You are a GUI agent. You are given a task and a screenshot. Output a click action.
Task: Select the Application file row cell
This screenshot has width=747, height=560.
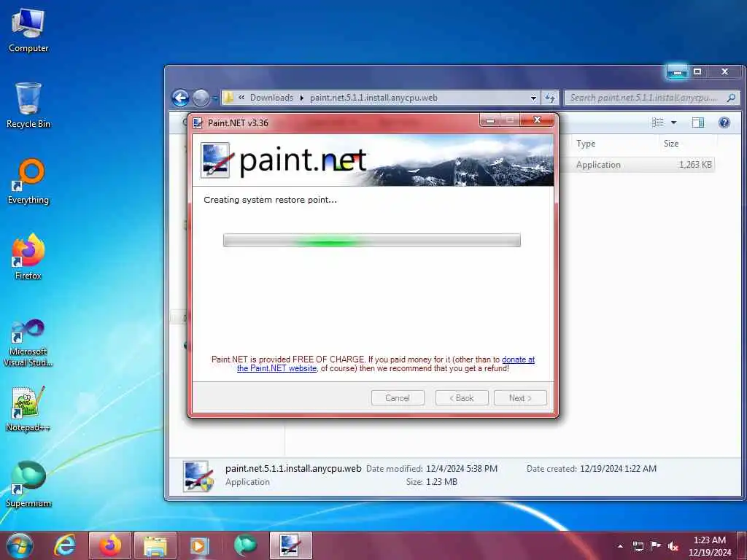(598, 165)
